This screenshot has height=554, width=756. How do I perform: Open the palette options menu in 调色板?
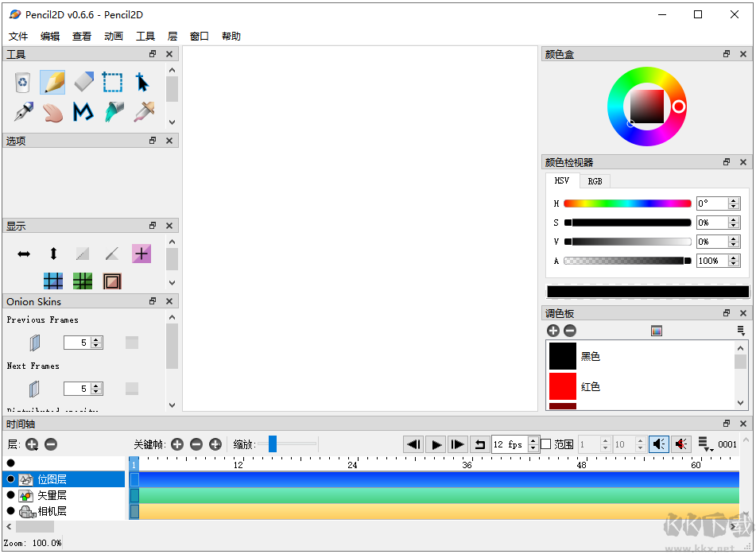pyautogui.click(x=742, y=330)
